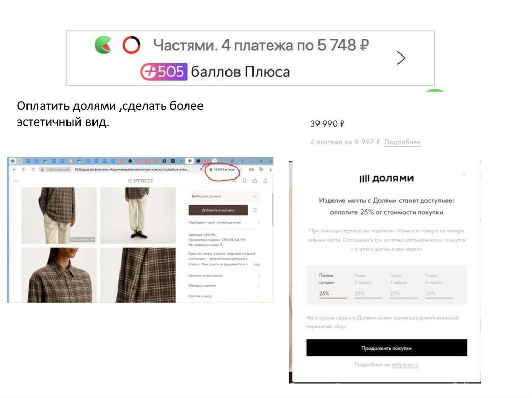Select the 505 баллов Плюса badge

[164, 72]
